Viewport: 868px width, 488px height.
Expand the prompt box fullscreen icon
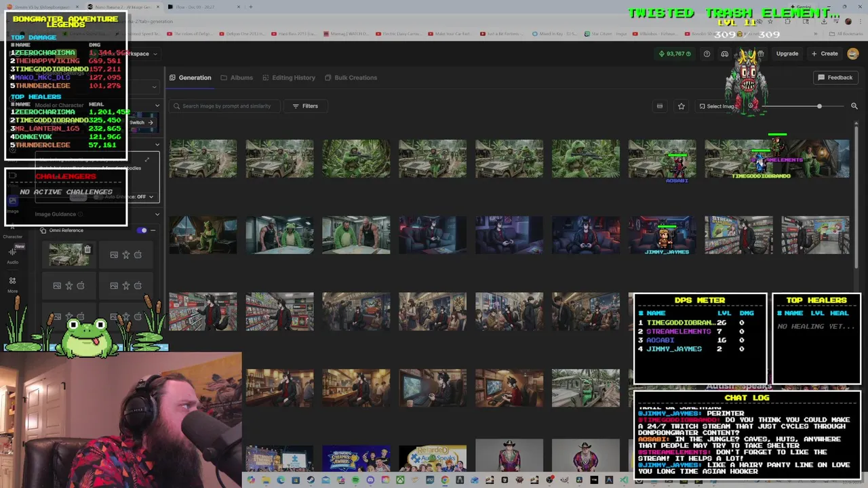146,160
